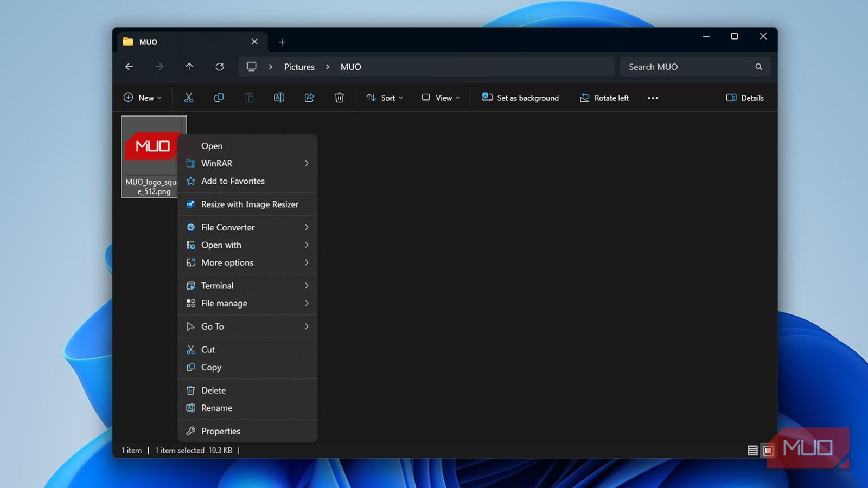The width and height of the screenshot is (868, 488).
Task: Switch to details list view in status bar
Action: tap(752, 451)
